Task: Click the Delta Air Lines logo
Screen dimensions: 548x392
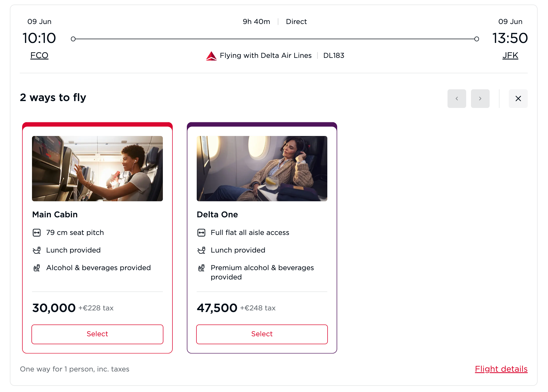Action: pos(211,55)
